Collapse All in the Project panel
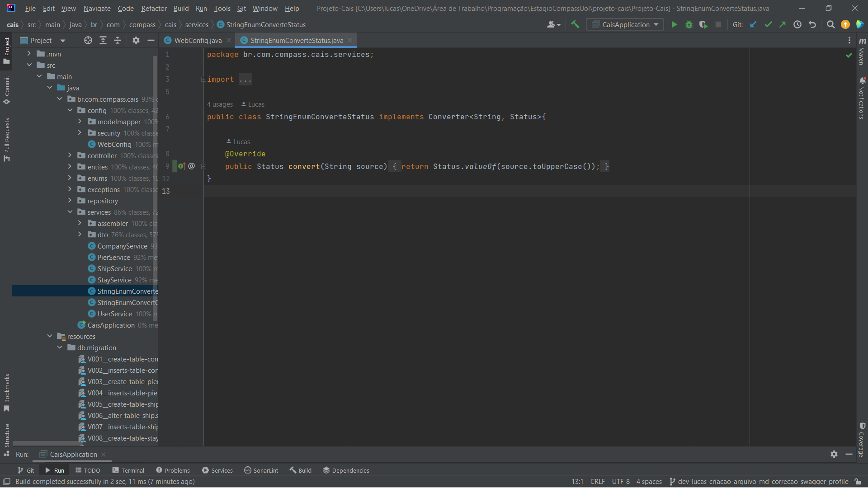The height and width of the screenshot is (488, 868). click(x=118, y=40)
